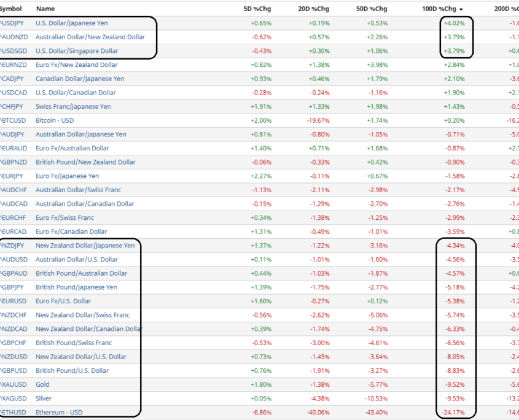Open the Silver name link
Screen dimensions: 519x420
click(x=43, y=399)
